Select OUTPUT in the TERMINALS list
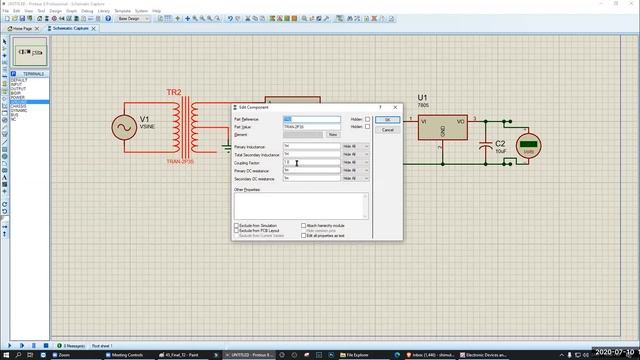This screenshot has height=360, width=640. tap(18, 89)
